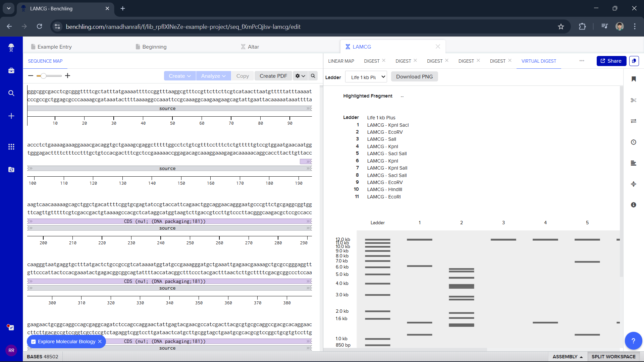
Task: Click the Download PNG button
Action: pyautogui.click(x=414, y=77)
